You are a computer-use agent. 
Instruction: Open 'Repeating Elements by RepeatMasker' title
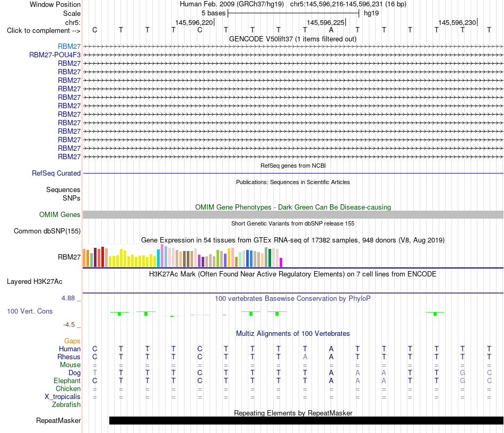coord(293,413)
